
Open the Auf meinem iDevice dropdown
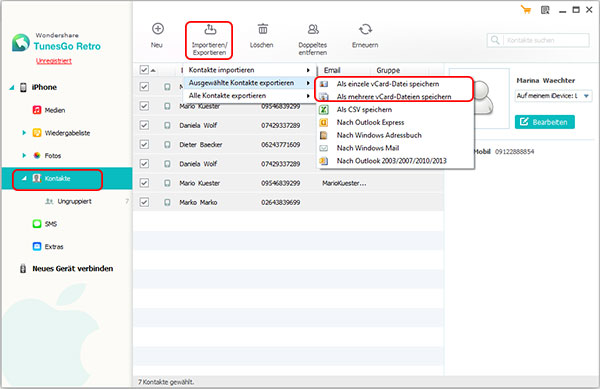(553, 96)
